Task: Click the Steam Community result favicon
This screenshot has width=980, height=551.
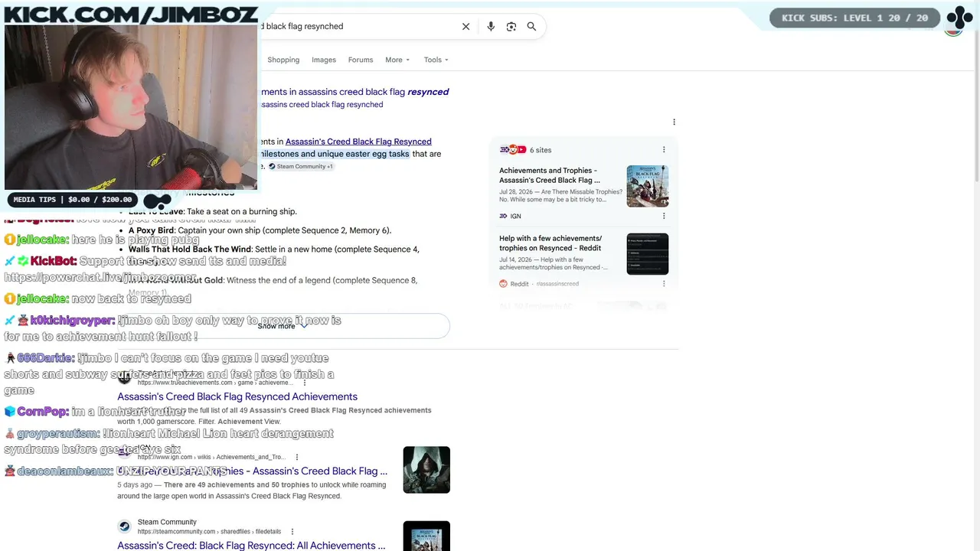Action: 124,527
